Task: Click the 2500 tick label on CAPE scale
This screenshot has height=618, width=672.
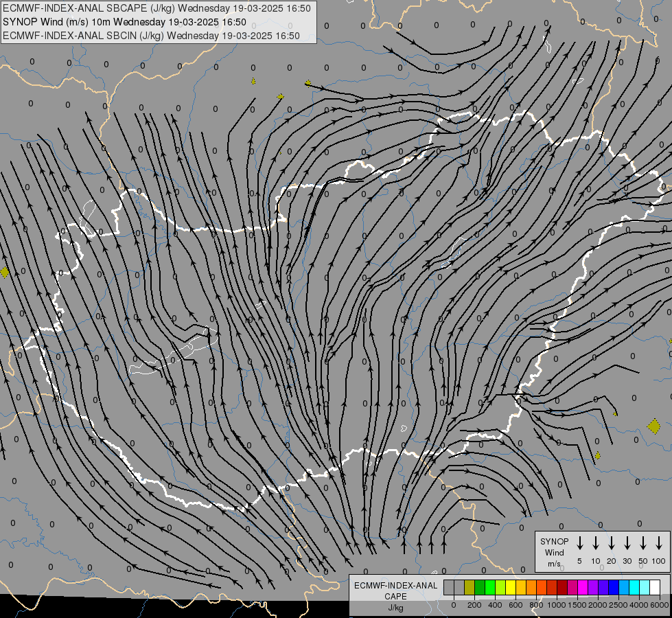Action: coord(618,605)
